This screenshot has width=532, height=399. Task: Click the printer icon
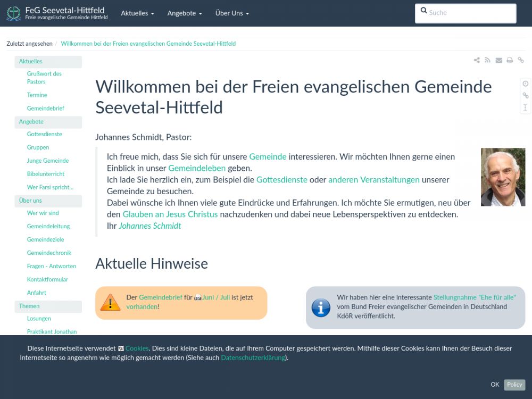(x=510, y=61)
